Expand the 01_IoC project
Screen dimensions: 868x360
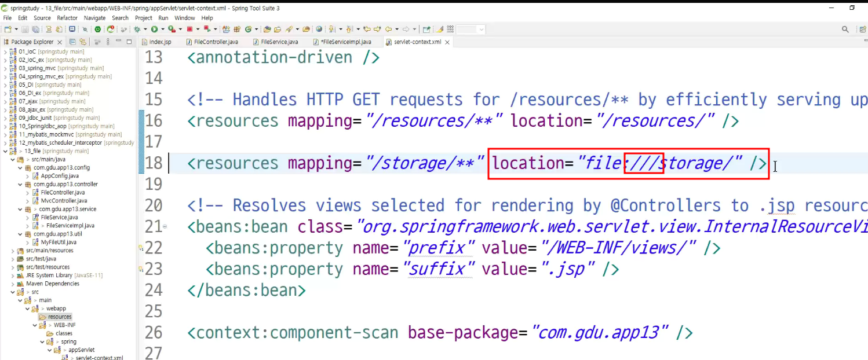[5, 52]
